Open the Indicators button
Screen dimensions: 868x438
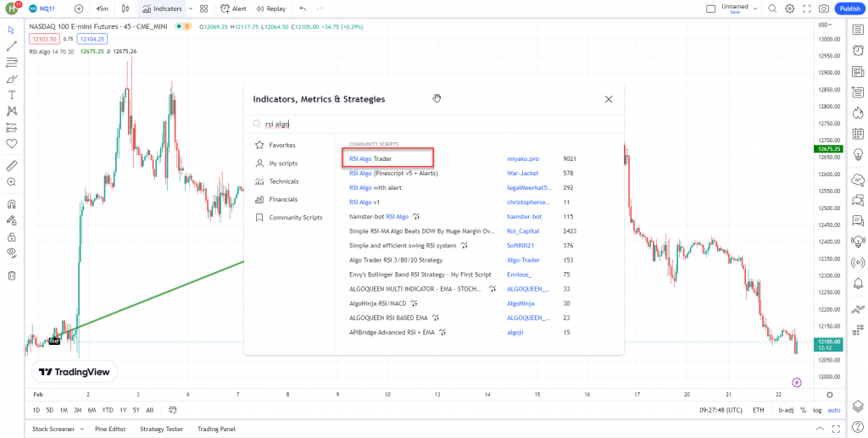[162, 8]
